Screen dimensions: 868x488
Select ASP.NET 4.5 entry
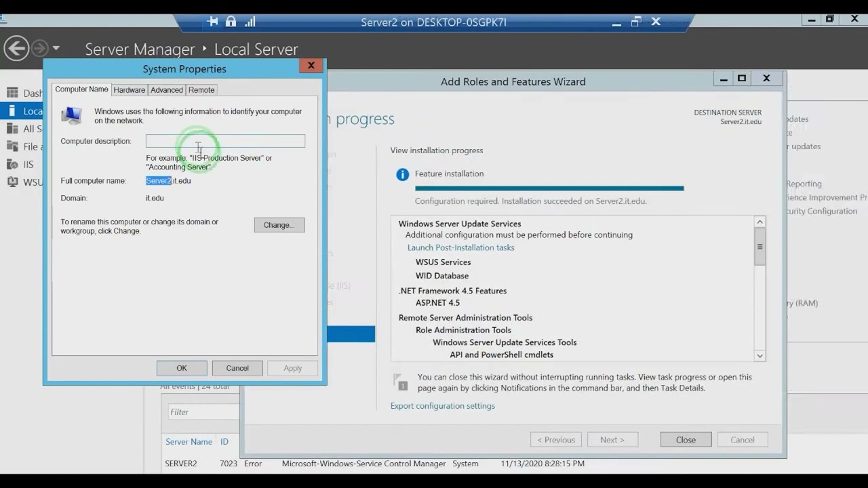[437, 303]
